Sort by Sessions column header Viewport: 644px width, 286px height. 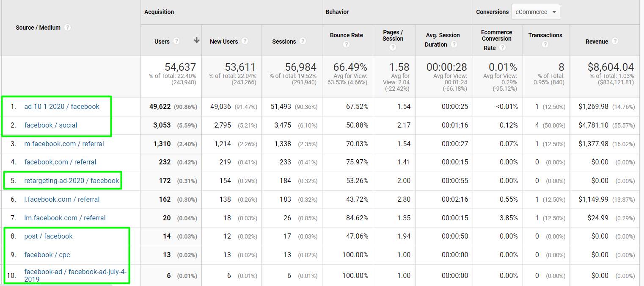click(284, 42)
